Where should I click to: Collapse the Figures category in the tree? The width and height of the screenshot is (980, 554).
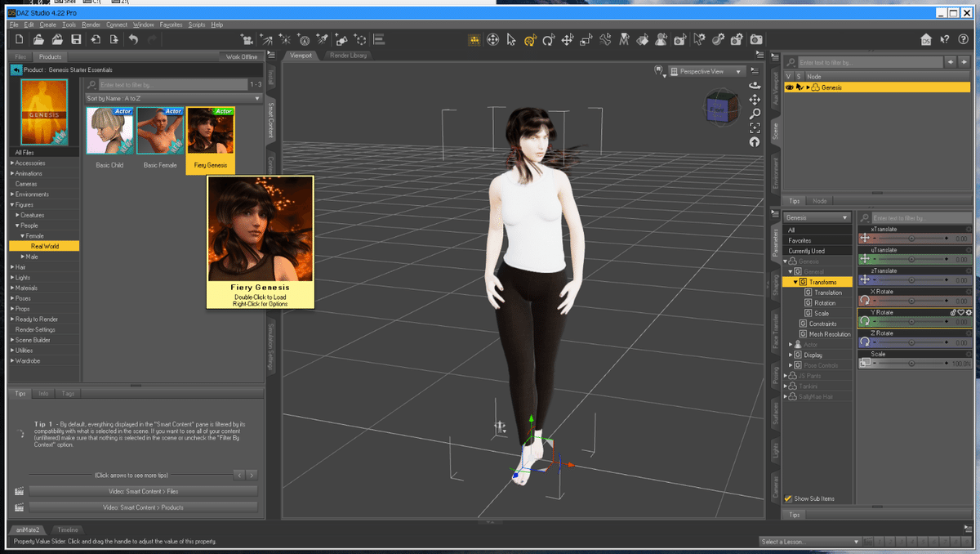(x=12, y=205)
